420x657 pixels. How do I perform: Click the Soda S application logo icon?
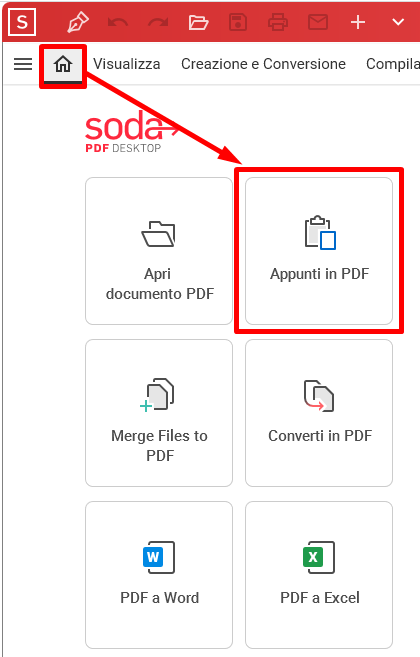(22, 22)
